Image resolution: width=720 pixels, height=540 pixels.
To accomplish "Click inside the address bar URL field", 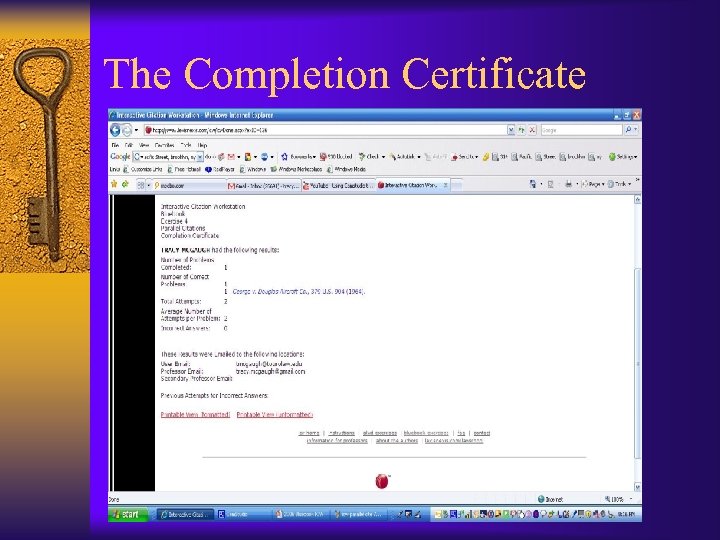I will coord(325,130).
